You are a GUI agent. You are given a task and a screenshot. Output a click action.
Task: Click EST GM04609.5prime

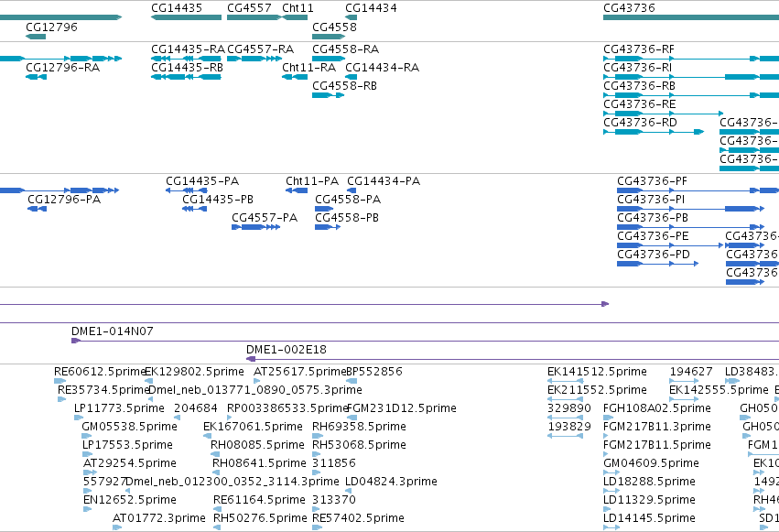(x=651, y=463)
